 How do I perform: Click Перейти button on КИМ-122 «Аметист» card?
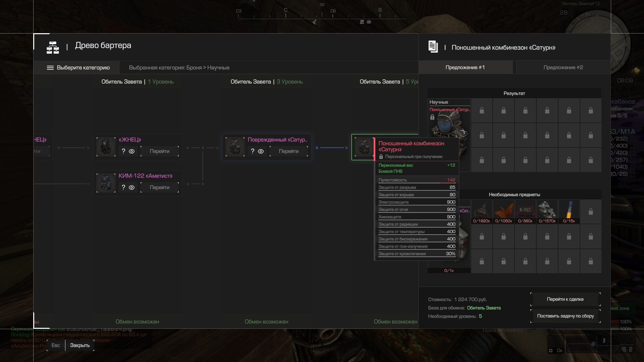[x=160, y=187]
